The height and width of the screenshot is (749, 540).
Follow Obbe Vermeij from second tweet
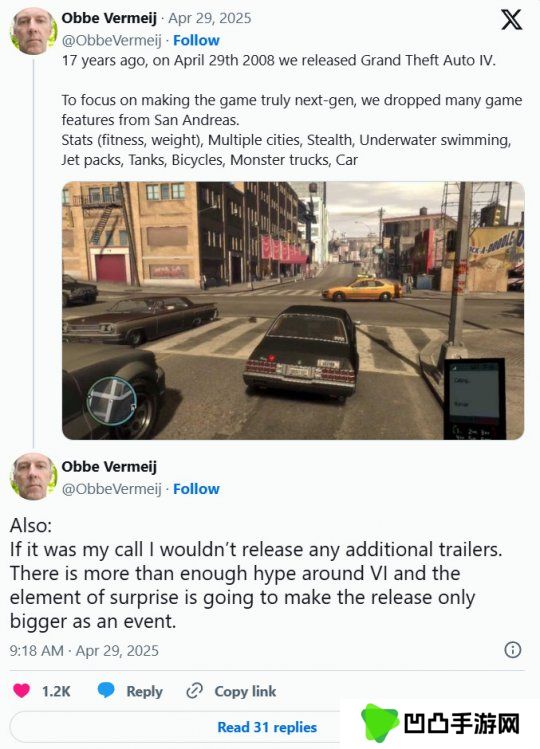click(196, 489)
